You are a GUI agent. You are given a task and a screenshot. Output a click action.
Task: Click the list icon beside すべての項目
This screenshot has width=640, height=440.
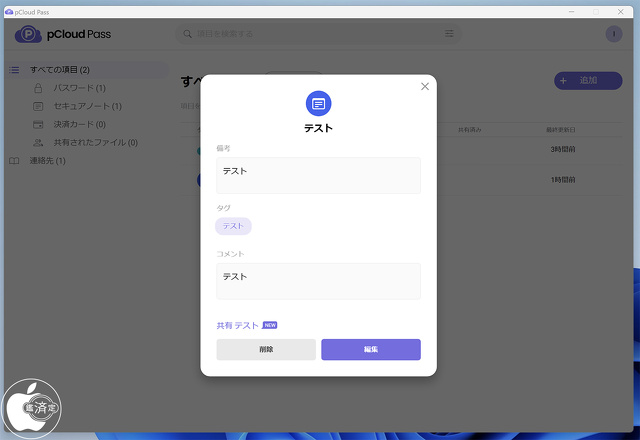[14, 70]
